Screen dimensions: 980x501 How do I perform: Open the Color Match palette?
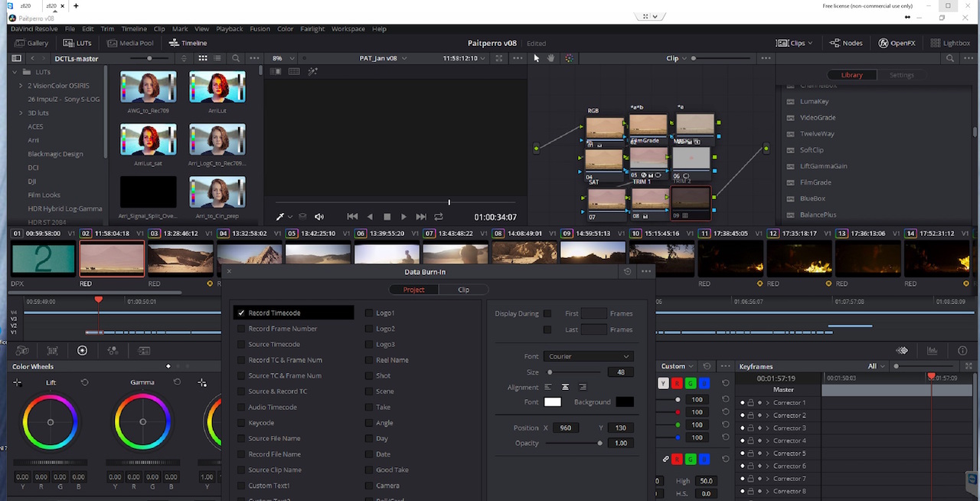tap(52, 351)
